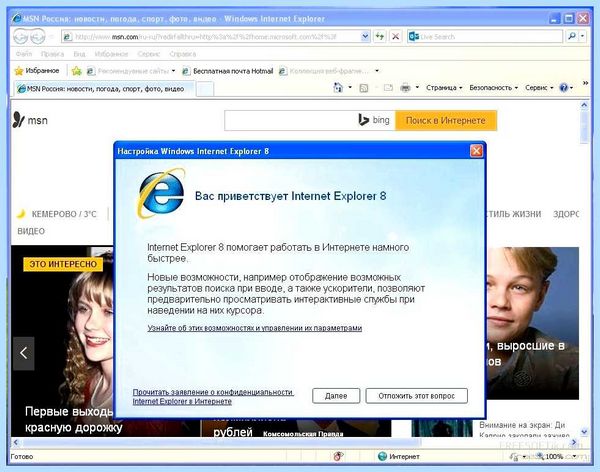Expand the command bar overflow chevron

point(585,83)
